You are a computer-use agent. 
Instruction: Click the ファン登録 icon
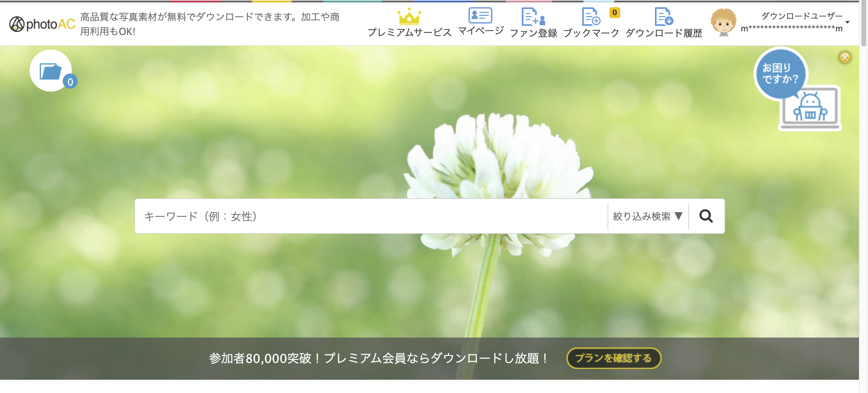(533, 17)
